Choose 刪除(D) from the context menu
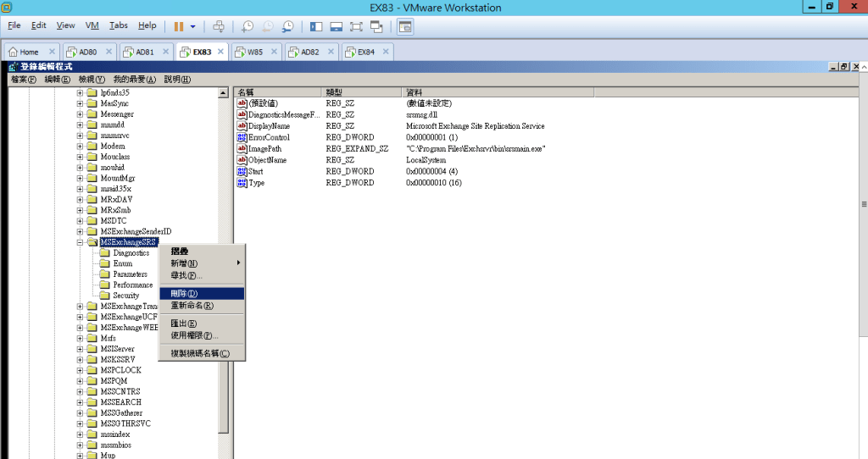 pyautogui.click(x=184, y=293)
